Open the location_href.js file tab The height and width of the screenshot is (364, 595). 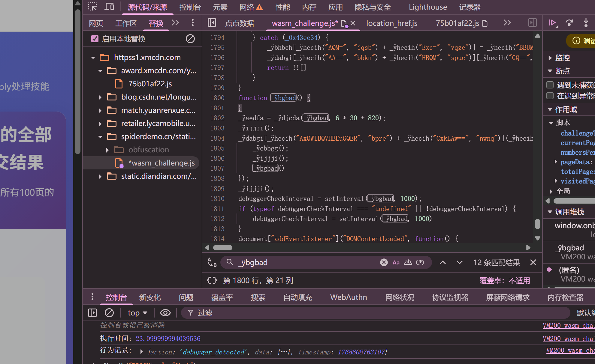tap(391, 23)
